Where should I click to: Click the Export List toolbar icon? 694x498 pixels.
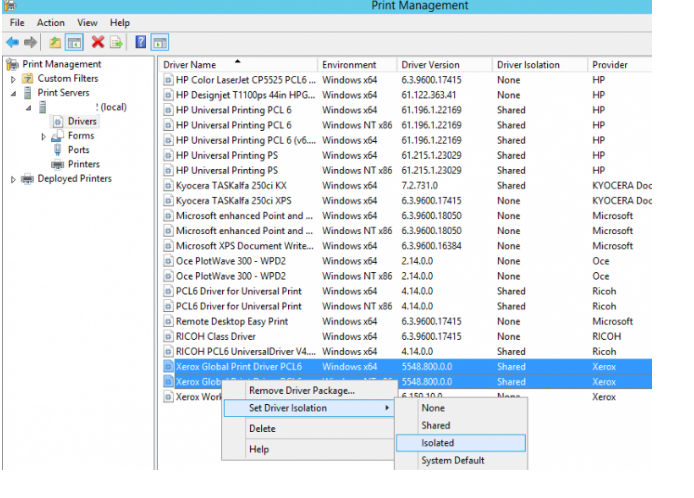tap(116, 42)
